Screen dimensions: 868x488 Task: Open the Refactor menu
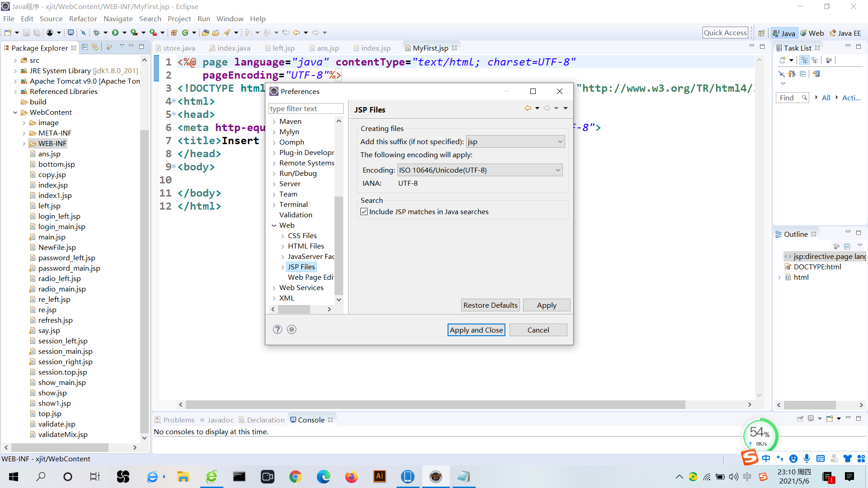pyautogui.click(x=83, y=19)
